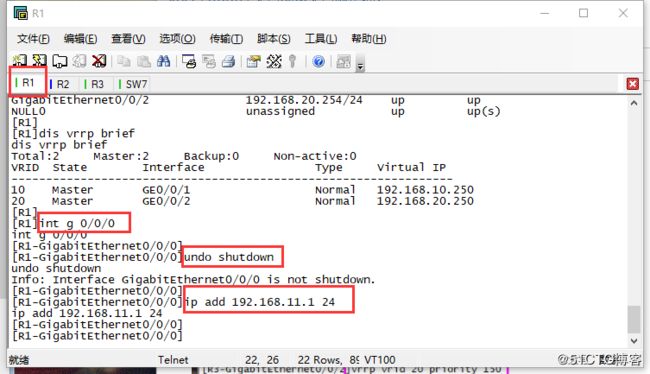This screenshot has height=374, width=650.
Task: Click the 'Info: Interface GigabitEthernet0/0/0 is not shutdown' line
Action: click(193, 279)
